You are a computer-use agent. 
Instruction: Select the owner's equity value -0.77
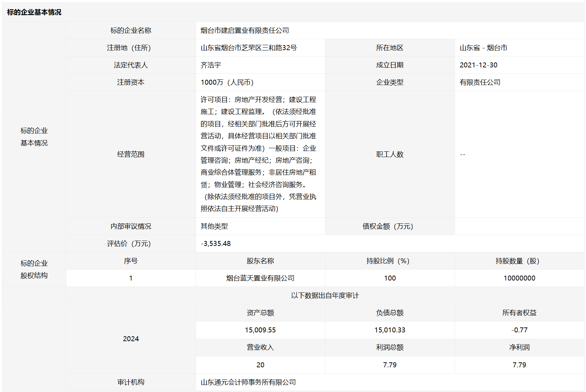point(519,330)
